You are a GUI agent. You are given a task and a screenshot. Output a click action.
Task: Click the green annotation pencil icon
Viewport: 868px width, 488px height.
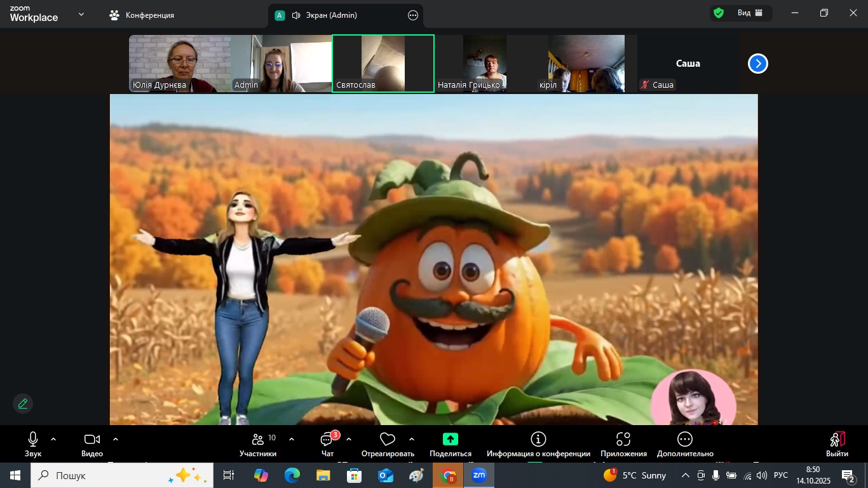click(23, 403)
